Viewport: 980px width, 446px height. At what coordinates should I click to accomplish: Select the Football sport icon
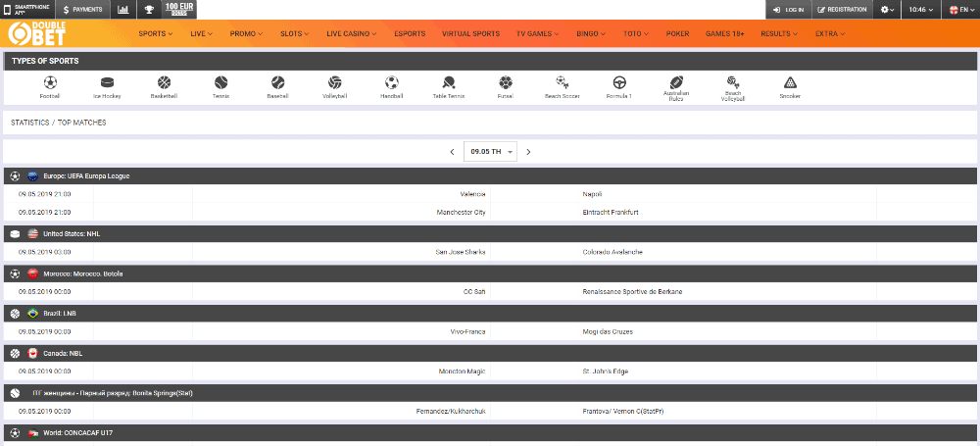click(x=50, y=82)
